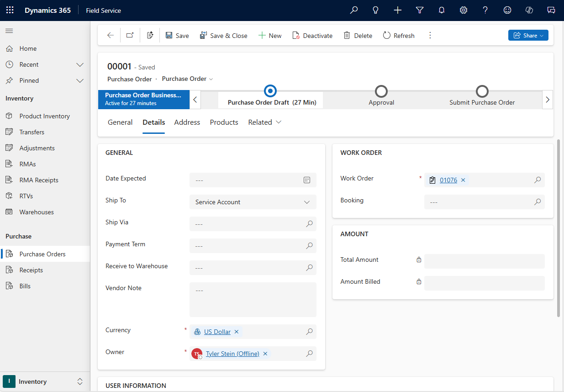Select the Approval stage circle

tap(381, 91)
